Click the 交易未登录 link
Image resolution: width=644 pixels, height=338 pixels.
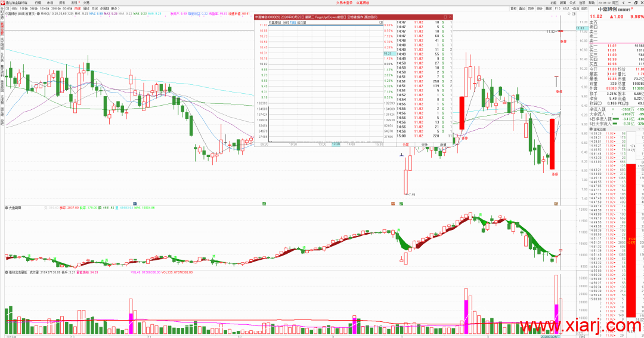(344, 2)
